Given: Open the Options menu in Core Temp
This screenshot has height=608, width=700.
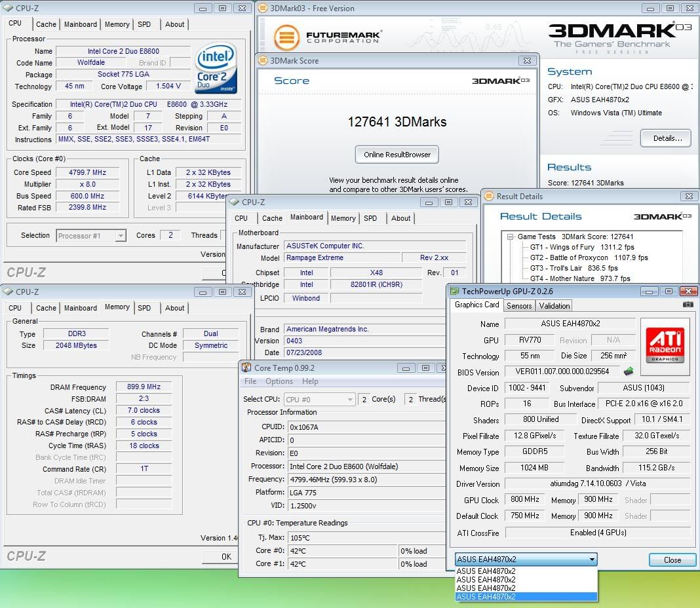Looking at the screenshot, I should tap(279, 381).
